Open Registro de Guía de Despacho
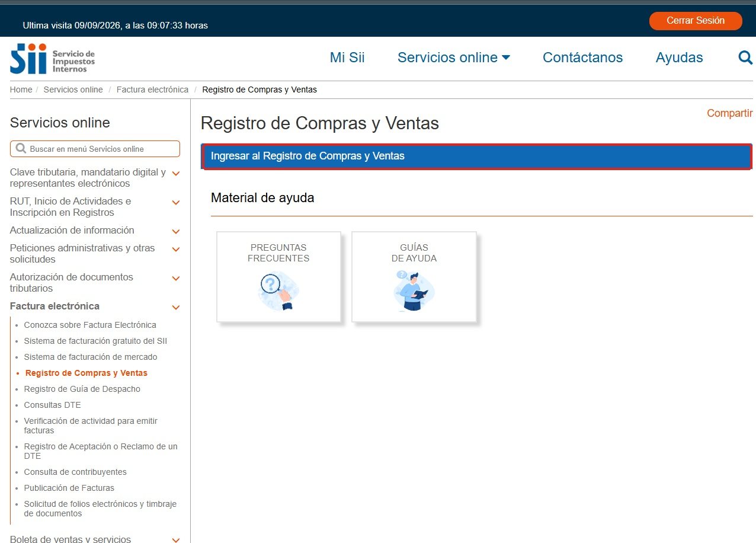Viewport: 756px width, 543px height. (x=82, y=389)
